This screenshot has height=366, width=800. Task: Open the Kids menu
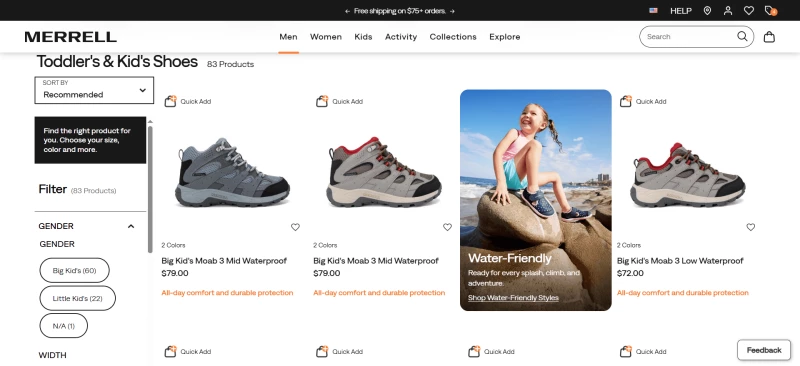coord(363,37)
